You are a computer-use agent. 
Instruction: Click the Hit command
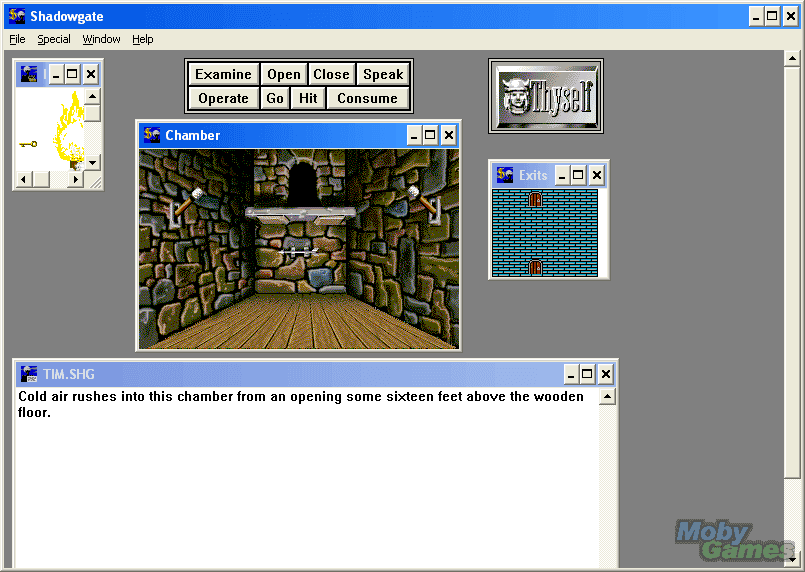(x=308, y=98)
